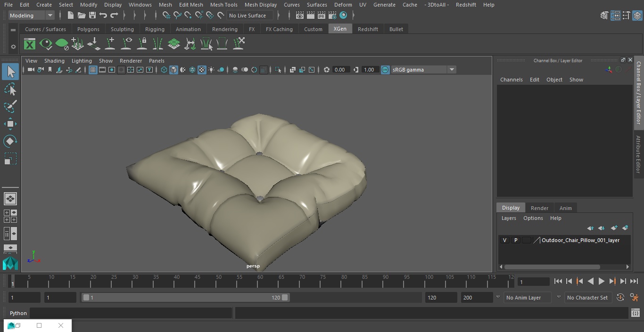Screen dimensions: 644x332
Task: Select the Outdoor_Chair_Pillow_001_layer name
Action: [580, 240]
